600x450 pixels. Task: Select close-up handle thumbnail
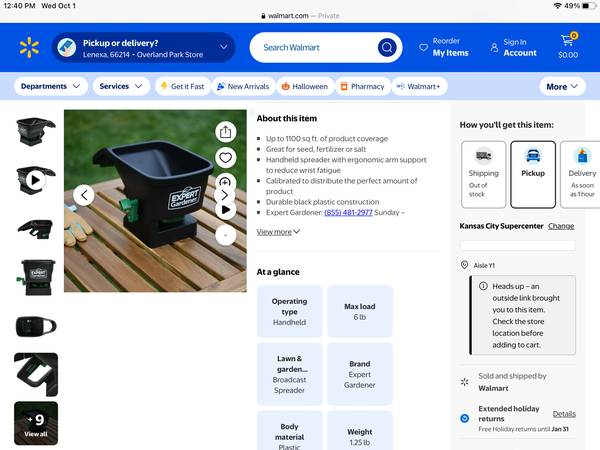click(36, 375)
